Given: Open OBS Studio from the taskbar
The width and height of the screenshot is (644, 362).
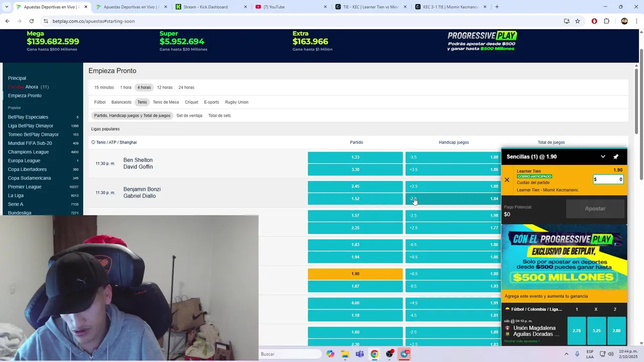Looking at the screenshot, I should [x=389, y=354].
